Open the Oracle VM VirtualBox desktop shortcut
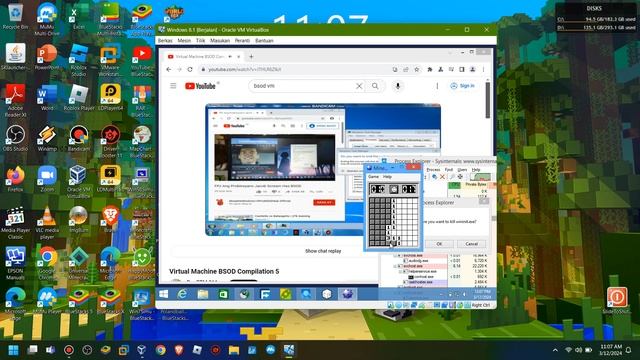640x360 pixels. tap(78, 182)
